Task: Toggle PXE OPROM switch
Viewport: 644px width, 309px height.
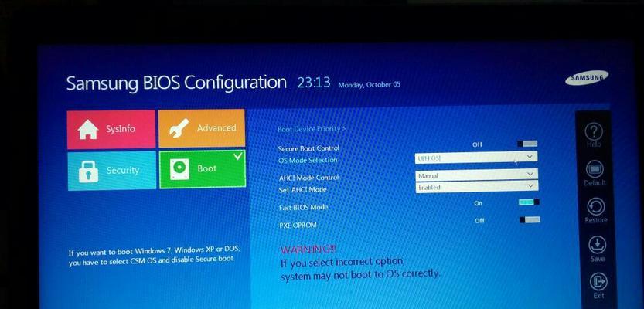Action: point(530,220)
